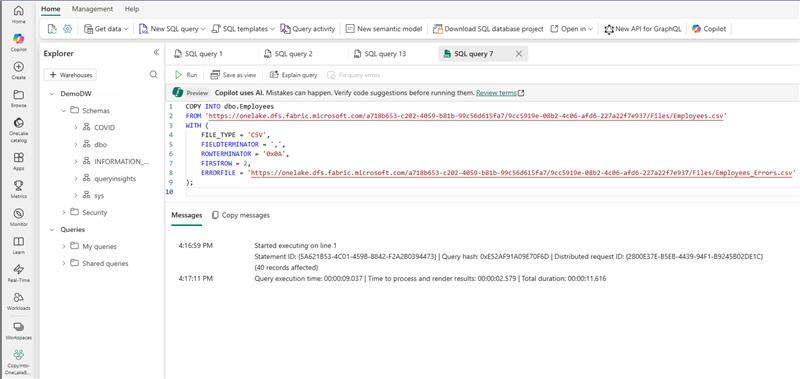
Task: Open the Get data dropdown
Action: [x=107, y=29]
